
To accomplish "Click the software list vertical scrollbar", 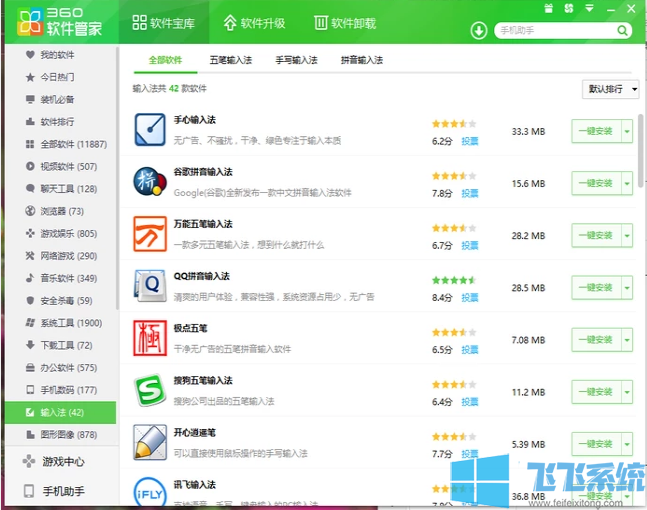I will click(x=641, y=149).
